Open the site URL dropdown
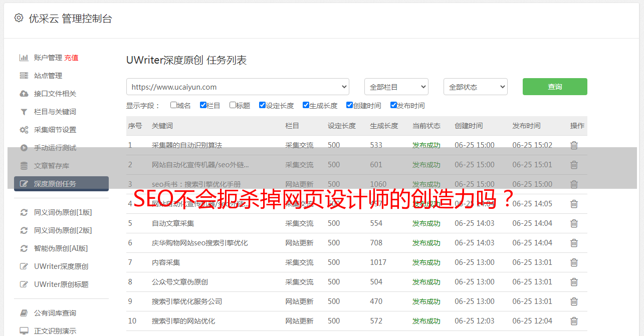The image size is (644, 336). click(238, 87)
